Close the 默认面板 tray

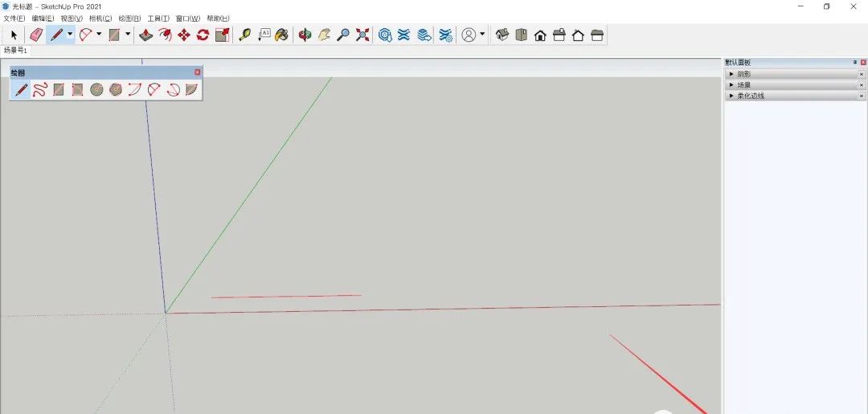point(863,63)
